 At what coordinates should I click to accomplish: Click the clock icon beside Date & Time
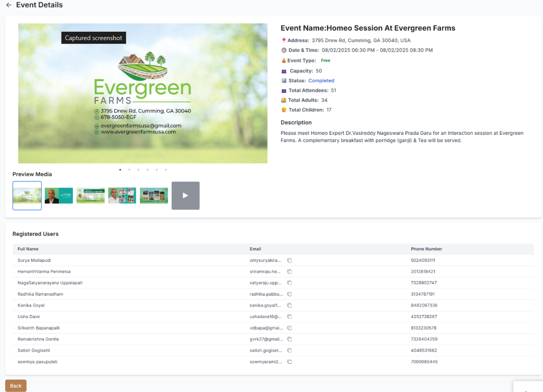click(x=284, y=50)
